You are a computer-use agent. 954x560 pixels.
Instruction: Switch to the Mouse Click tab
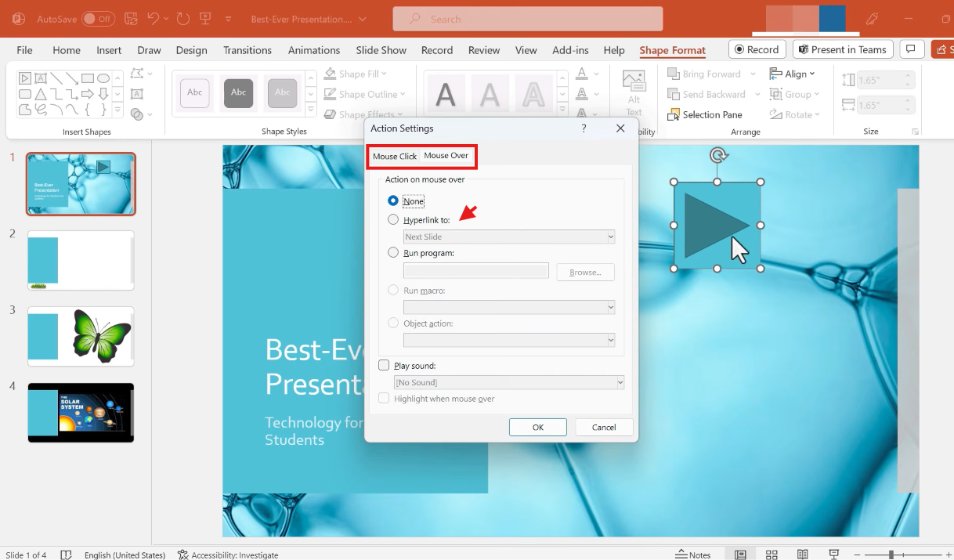tap(395, 156)
